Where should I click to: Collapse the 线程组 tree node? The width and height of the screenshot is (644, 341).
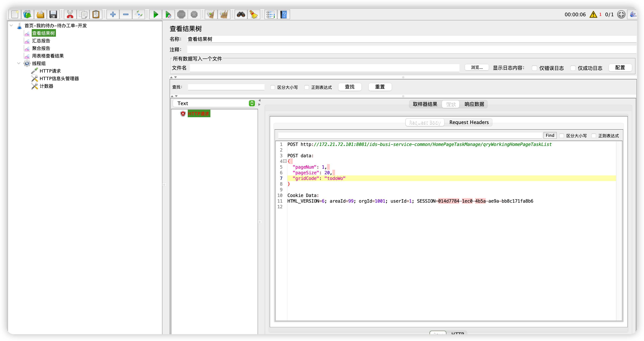pyautogui.click(x=19, y=63)
